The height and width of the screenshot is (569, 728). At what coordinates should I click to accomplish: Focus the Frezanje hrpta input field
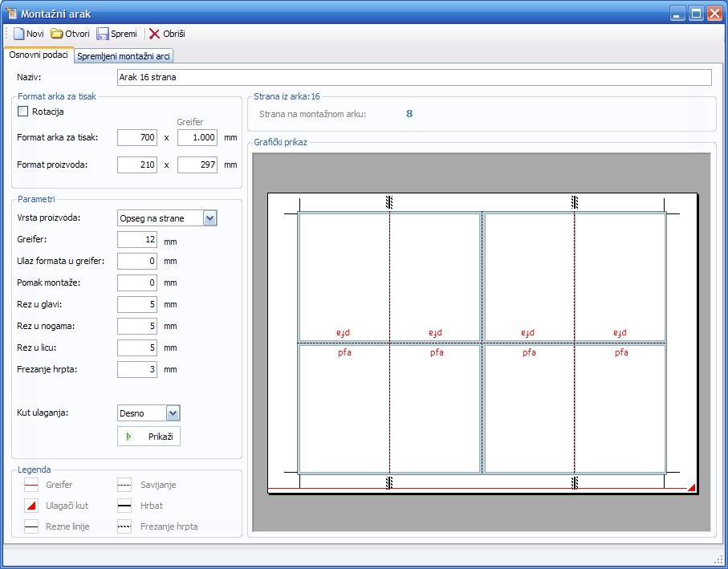(137, 370)
